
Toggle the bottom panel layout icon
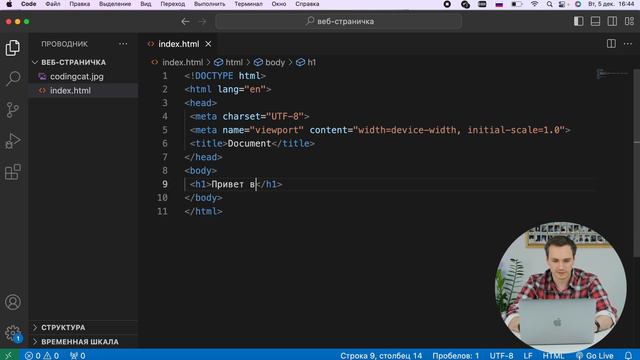click(596, 21)
